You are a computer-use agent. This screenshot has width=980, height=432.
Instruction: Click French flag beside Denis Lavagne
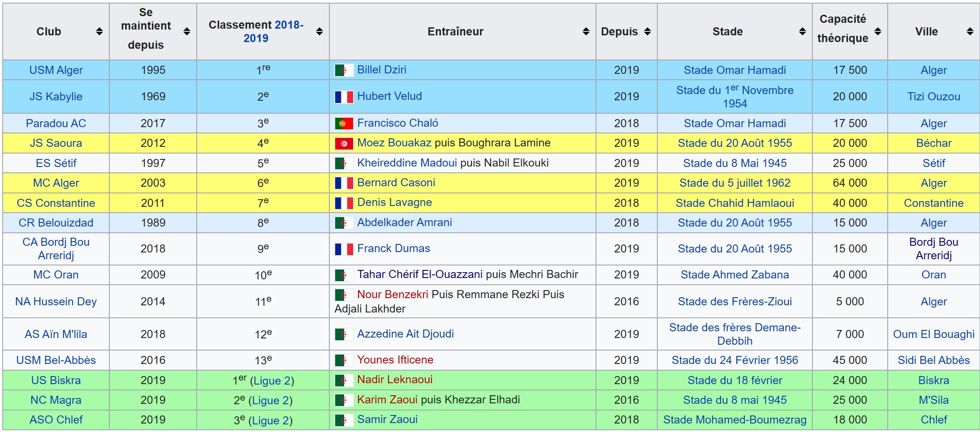pyautogui.click(x=344, y=203)
